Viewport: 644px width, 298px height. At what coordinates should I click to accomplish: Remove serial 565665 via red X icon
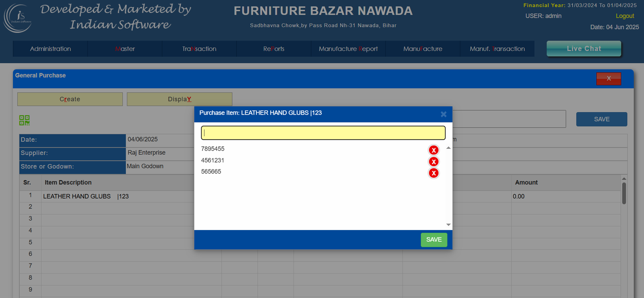433,173
